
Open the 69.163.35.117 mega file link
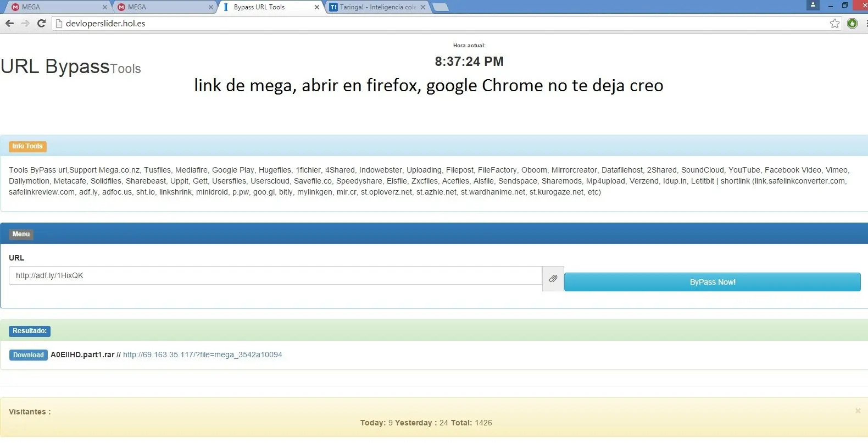click(203, 355)
